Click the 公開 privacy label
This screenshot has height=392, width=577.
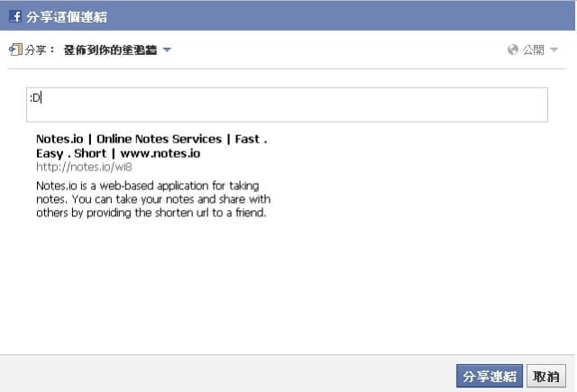pyautogui.click(x=534, y=50)
